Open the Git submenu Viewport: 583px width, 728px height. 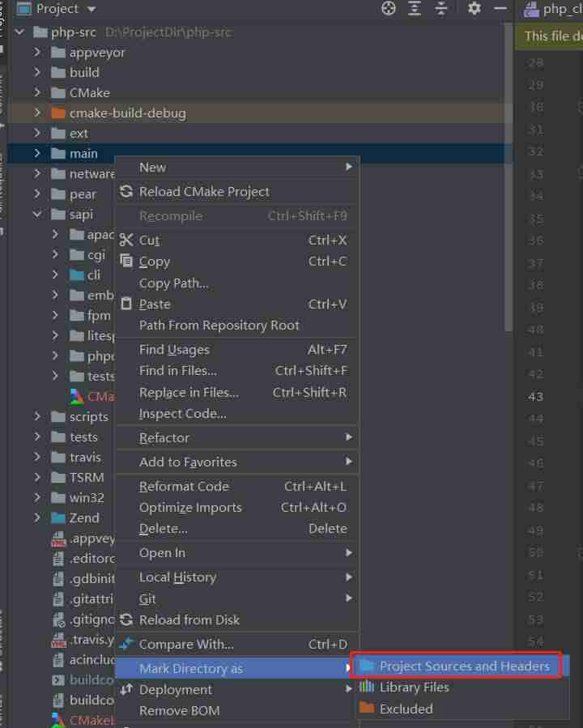coord(236,598)
